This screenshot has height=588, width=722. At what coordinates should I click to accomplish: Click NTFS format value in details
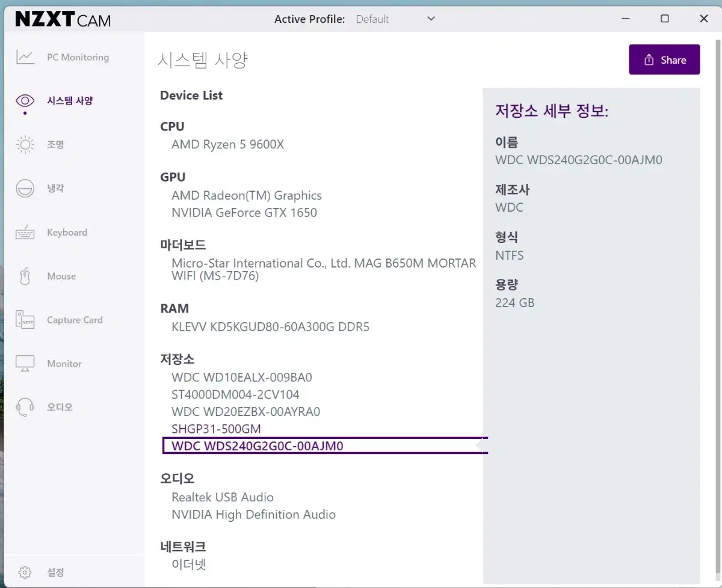510,255
